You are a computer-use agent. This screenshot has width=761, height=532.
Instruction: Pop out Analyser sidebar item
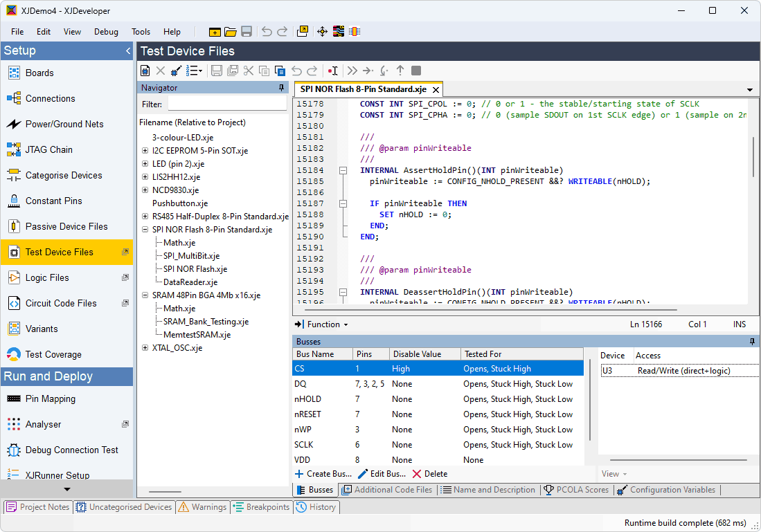click(x=125, y=424)
